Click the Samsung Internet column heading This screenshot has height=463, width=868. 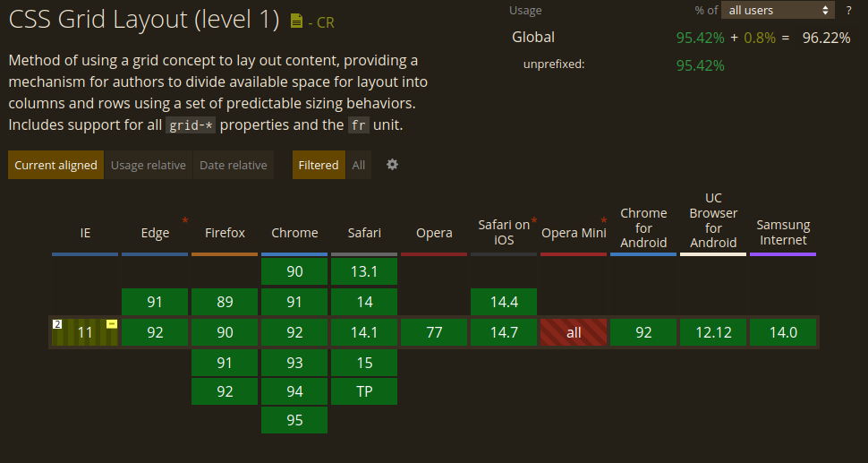(783, 232)
